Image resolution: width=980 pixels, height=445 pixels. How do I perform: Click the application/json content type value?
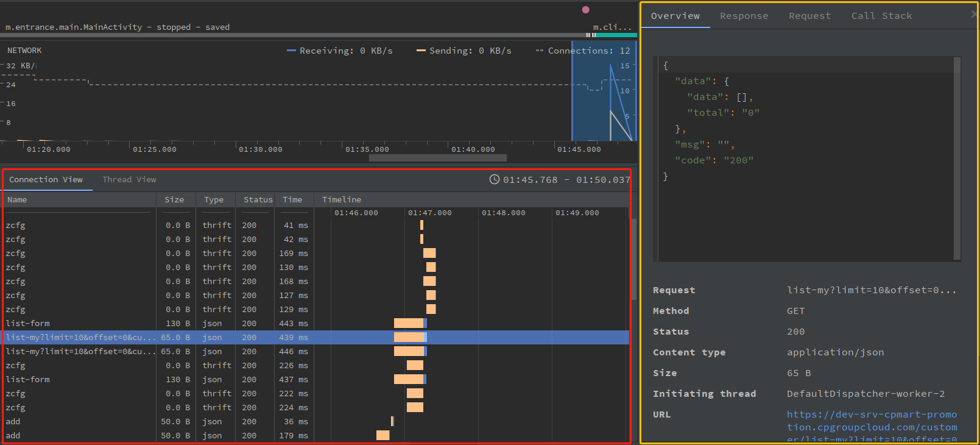(x=835, y=352)
